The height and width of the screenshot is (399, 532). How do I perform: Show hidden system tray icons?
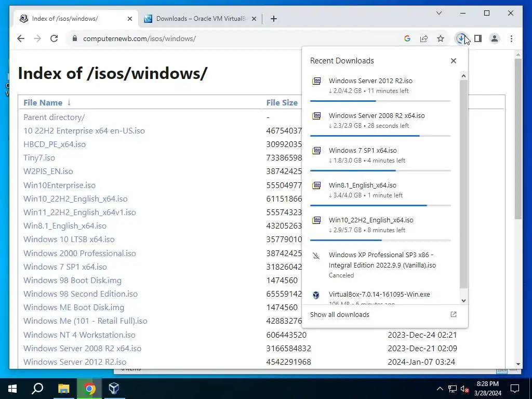[x=440, y=389]
